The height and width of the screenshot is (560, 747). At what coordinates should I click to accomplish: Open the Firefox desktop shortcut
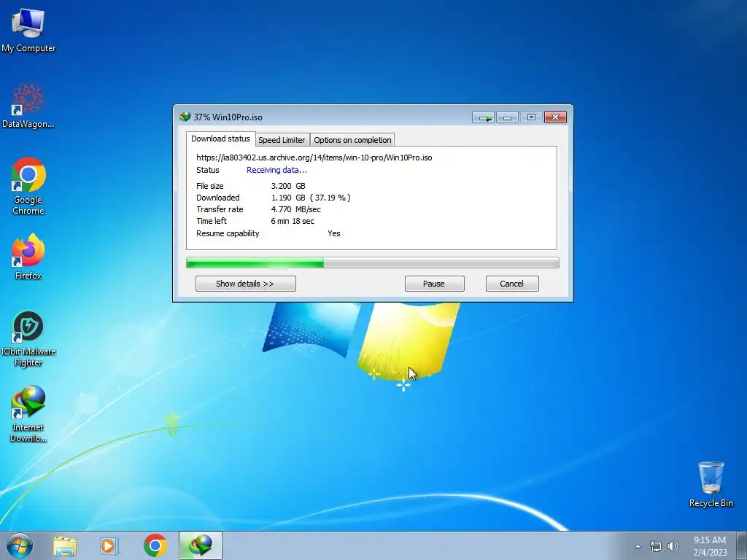(28, 256)
